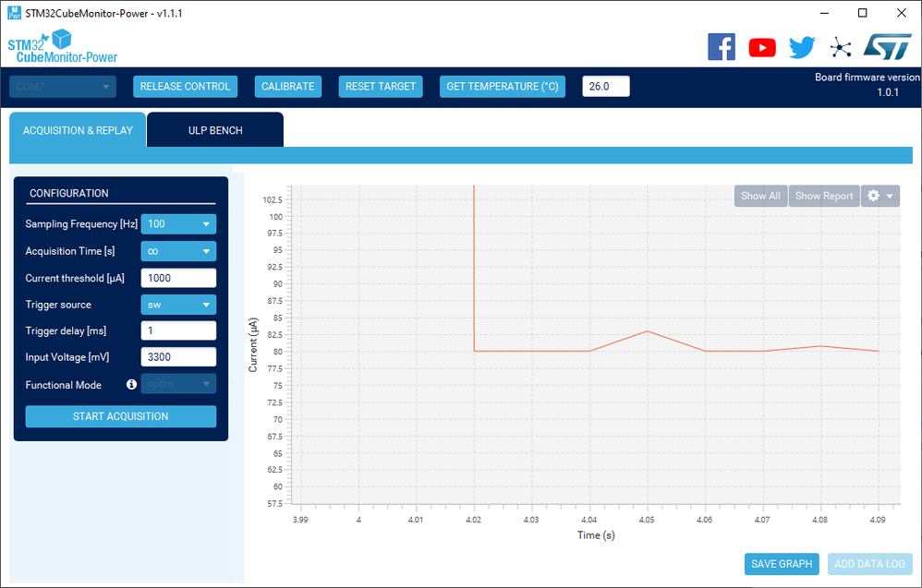Click the 102.5 tick on the current axis

[273, 199]
